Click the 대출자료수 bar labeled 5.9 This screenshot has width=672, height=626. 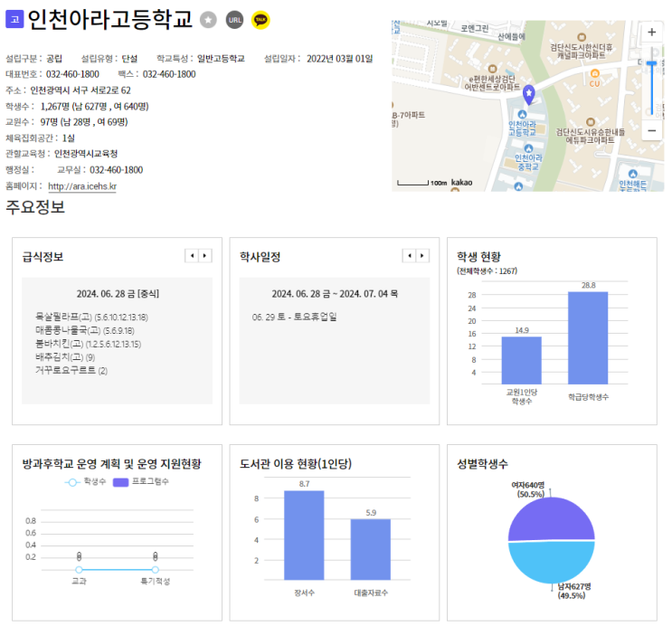click(x=371, y=549)
